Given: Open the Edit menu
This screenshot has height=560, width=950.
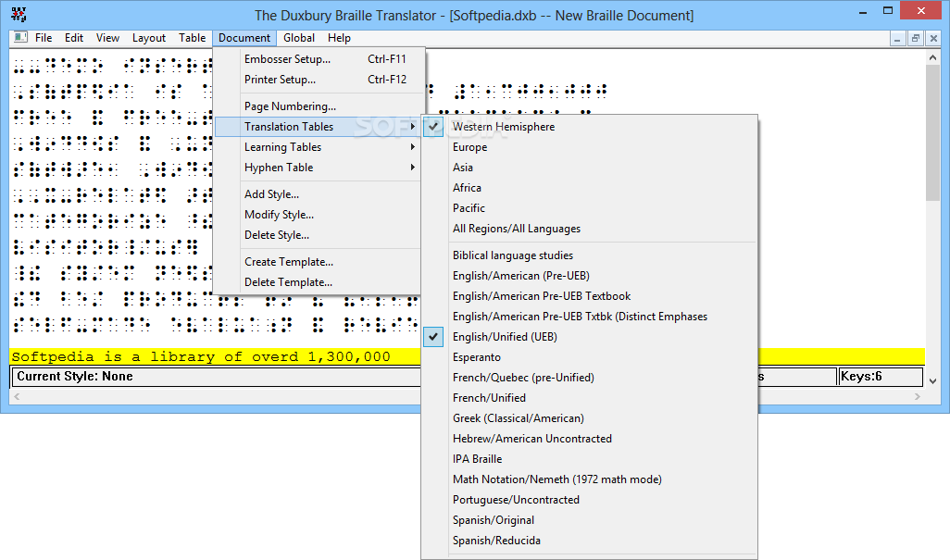Looking at the screenshot, I should click(x=74, y=38).
